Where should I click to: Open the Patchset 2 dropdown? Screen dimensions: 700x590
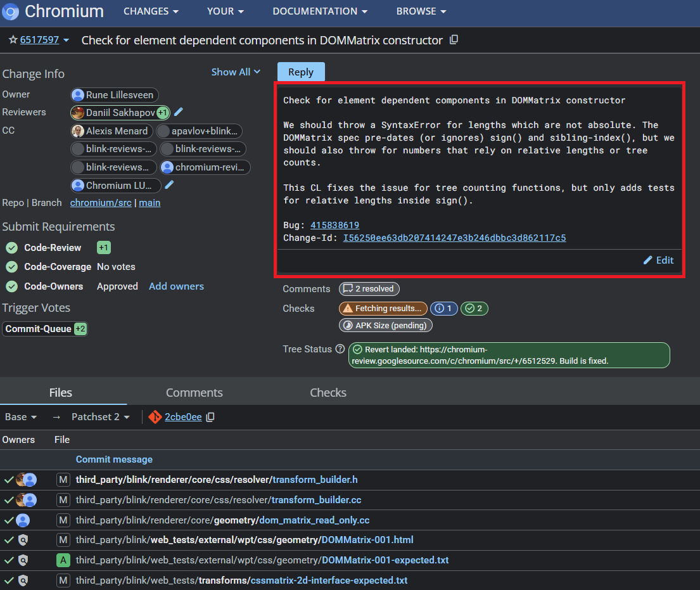coord(99,417)
